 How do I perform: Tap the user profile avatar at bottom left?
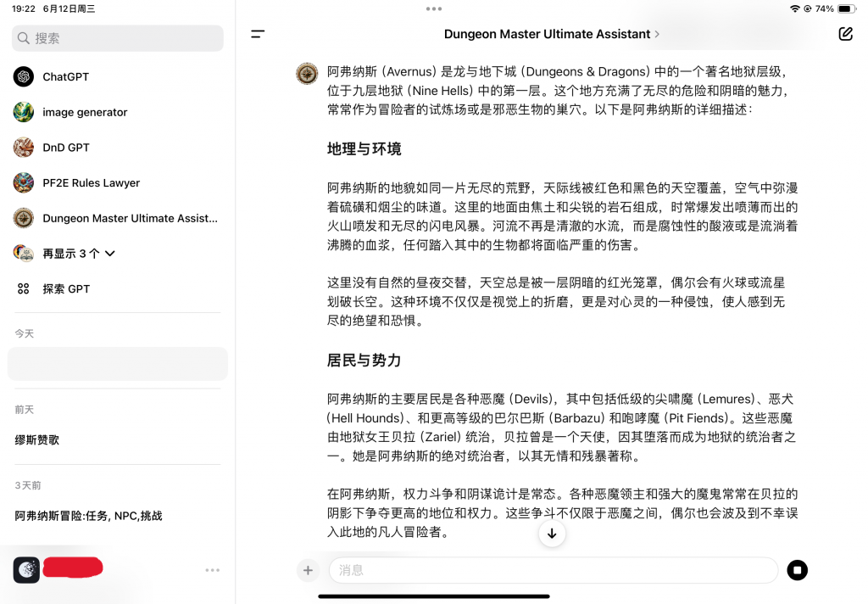click(26, 570)
